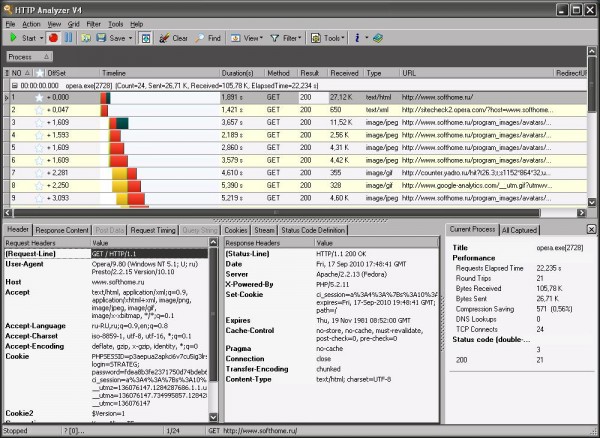
Task: Toggle the star on request row 5
Action: click(39, 148)
